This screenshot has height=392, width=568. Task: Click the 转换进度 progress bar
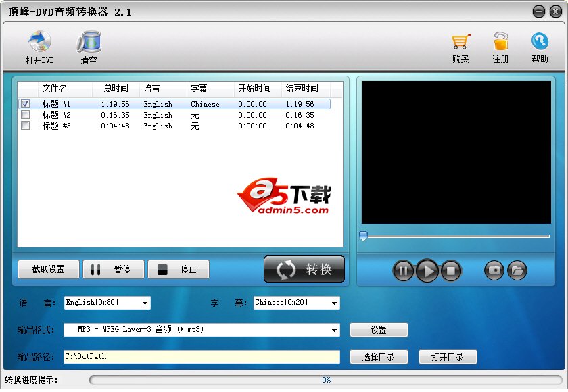(x=326, y=380)
